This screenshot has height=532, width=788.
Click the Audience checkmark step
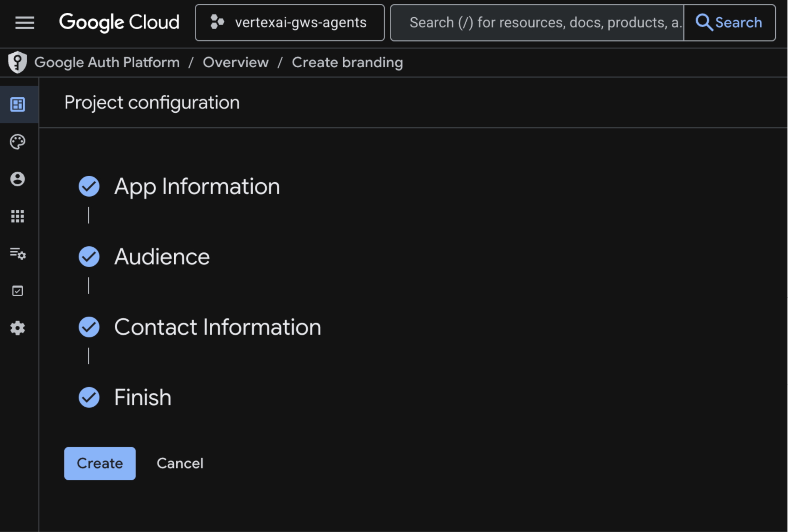click(x=89, y=257)
